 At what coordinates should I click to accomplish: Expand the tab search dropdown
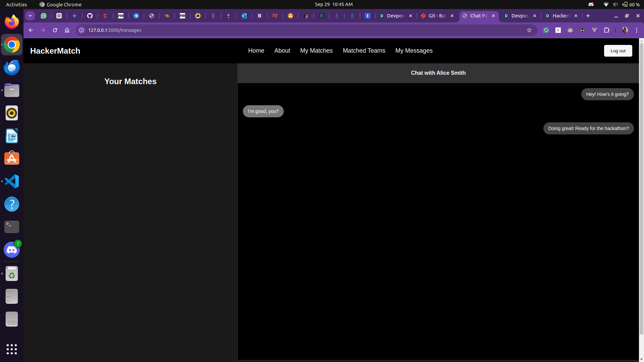click(x=30, y=16)
